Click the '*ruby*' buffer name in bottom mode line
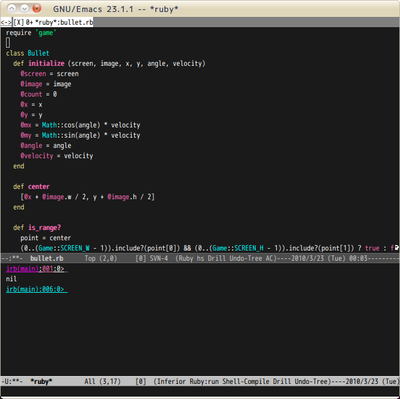This screenshot has height=399, width=400. click(x=41, y=381)
